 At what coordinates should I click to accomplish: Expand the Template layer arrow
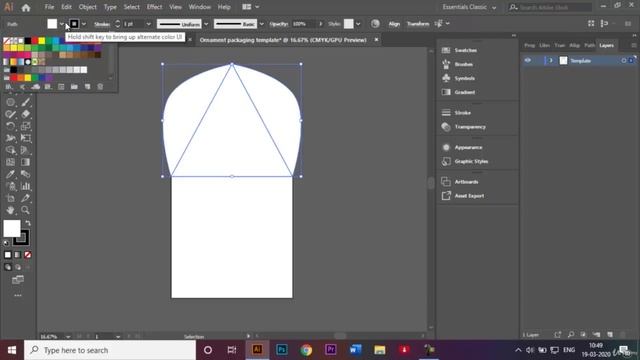coord(550,60)
